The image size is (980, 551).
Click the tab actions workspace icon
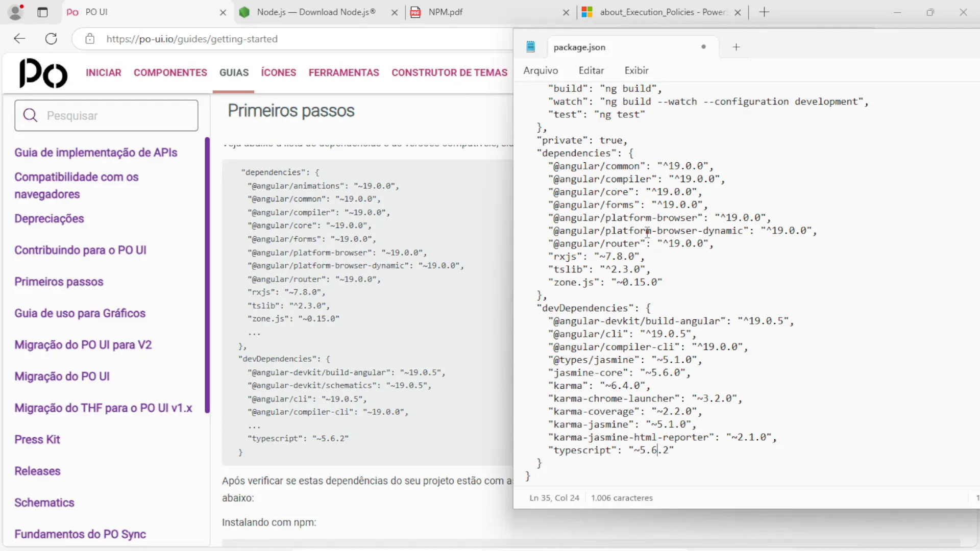click(x=42, y=12)
